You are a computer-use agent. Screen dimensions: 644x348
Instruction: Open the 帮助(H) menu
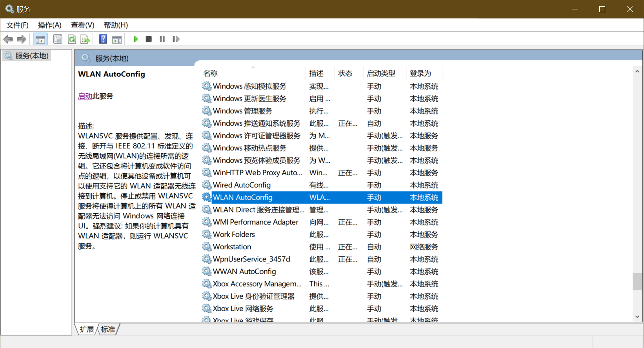(x=116, y=25)
